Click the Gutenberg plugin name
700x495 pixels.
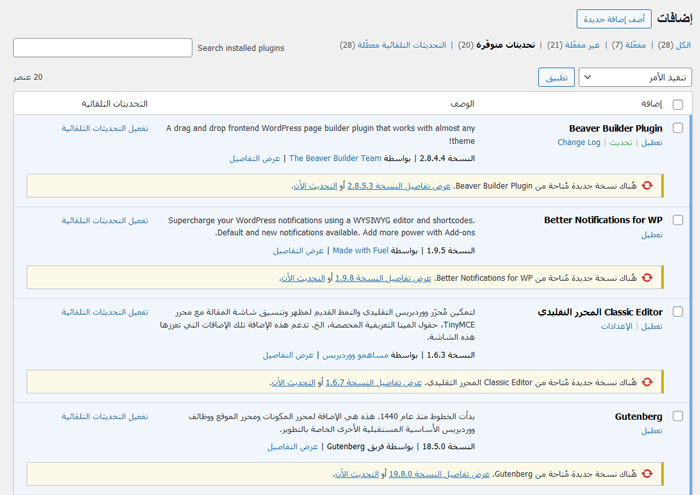click(638, 416)
